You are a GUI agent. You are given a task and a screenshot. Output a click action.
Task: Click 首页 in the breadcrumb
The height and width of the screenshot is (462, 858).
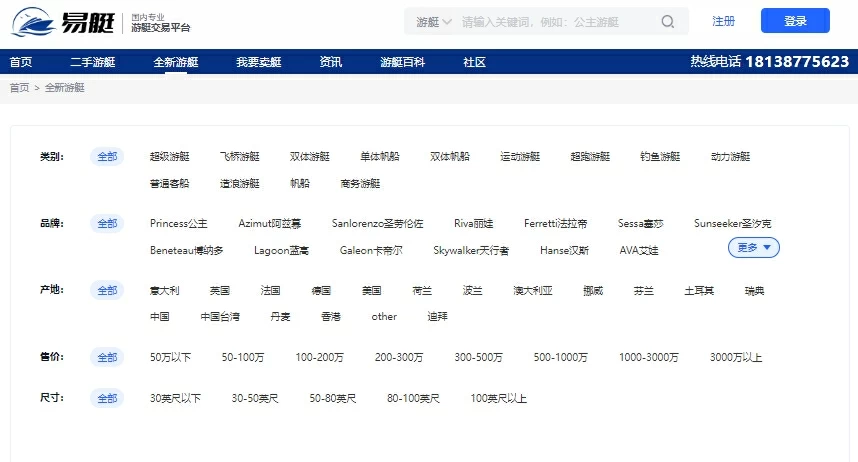point(19,88)
